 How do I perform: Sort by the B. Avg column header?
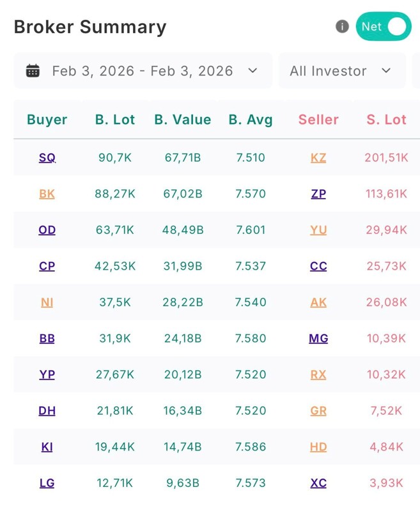point(251,119)
